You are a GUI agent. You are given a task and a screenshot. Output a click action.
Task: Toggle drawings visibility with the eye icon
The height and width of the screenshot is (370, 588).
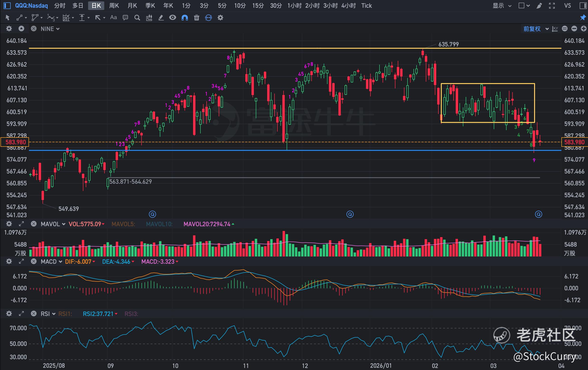173,18
